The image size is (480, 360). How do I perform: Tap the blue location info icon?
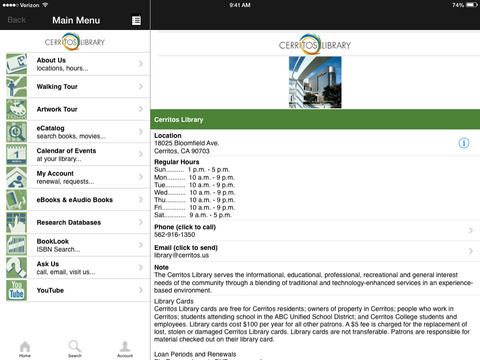tap(464, 143)
